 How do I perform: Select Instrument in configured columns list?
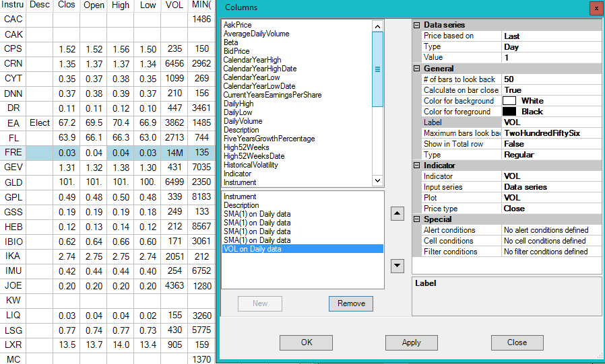(x=240, y=196)
